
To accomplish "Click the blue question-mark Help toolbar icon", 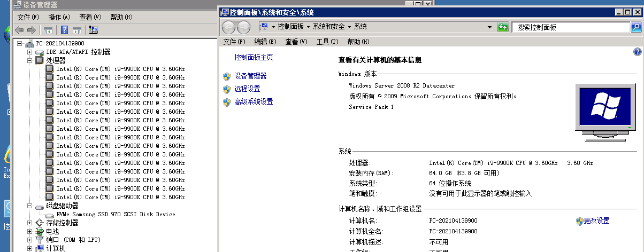I will point(65,30).
